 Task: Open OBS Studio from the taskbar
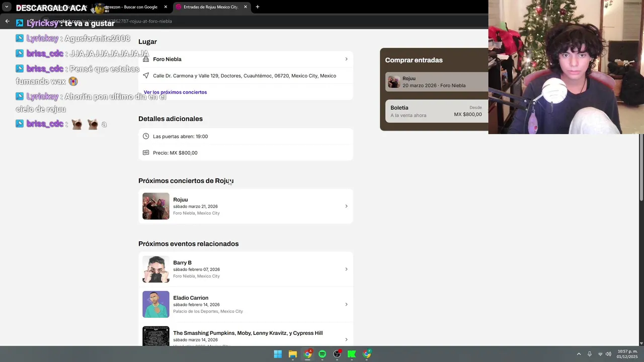[x=337, y=354]
